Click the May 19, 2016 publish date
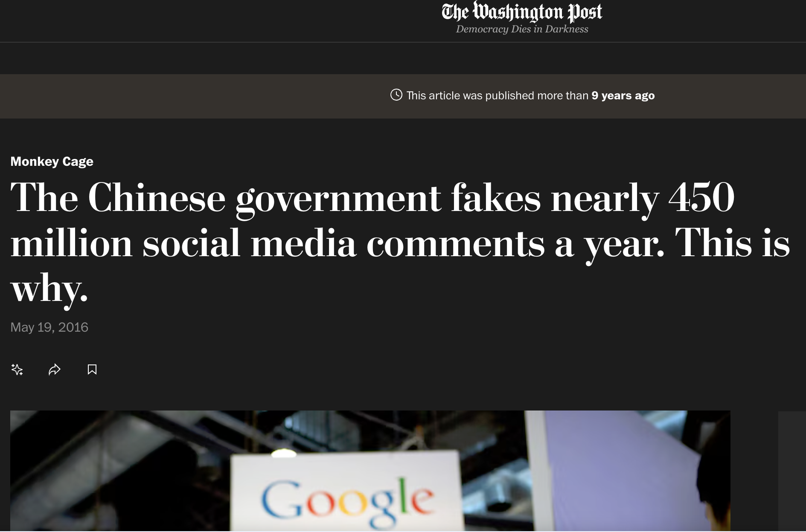The image size is (806, 532). point(49,327)
